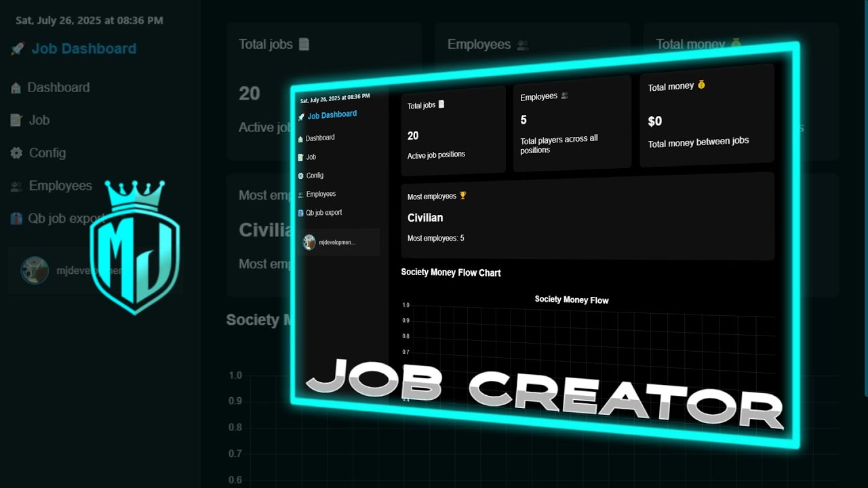The width and height of the screenshot is (868, 488).
Task: Click the Qb job export icon in framed panel
Action: click(300, 213)
